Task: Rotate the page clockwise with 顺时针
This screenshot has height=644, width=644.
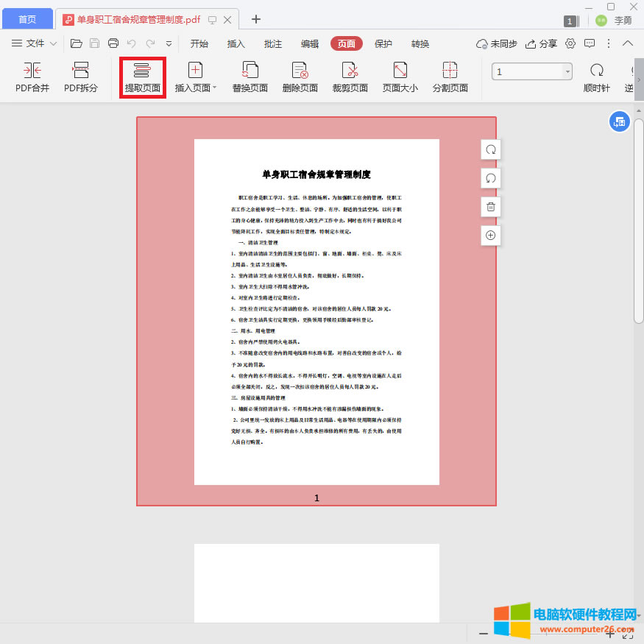Action: (596, 76)
